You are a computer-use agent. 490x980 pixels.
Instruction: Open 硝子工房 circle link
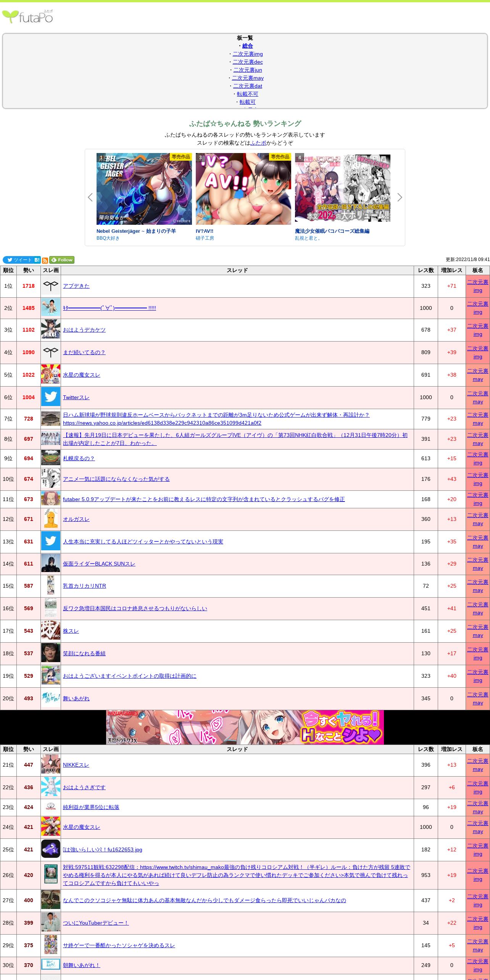click(205, 238)
